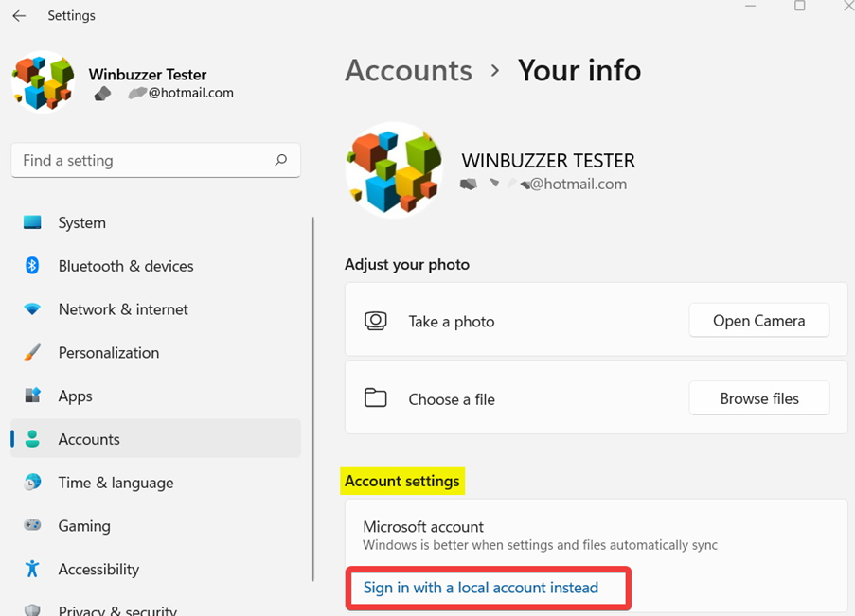
Task: Click the Accessibility figure icon
Action: (32, 569)
